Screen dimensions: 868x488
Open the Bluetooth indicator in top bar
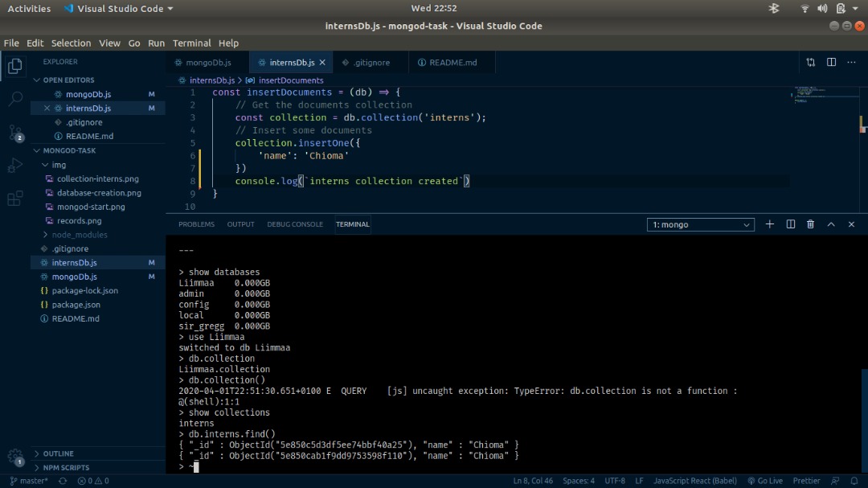click(774, 8)
